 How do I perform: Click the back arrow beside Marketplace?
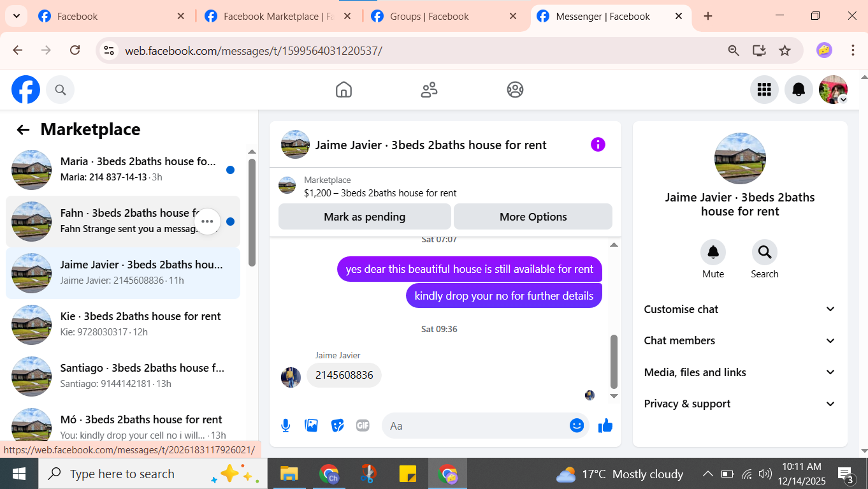23,130
